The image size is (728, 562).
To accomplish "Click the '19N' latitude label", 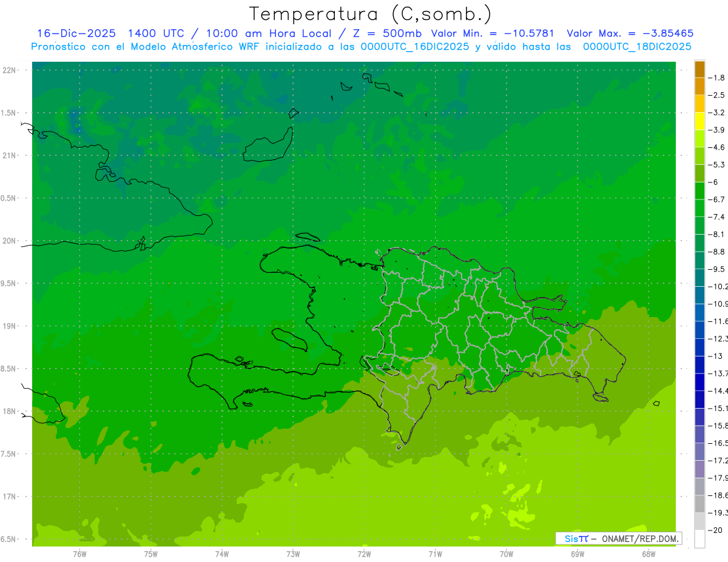I will pyautogui.click(x=10, y=326).
